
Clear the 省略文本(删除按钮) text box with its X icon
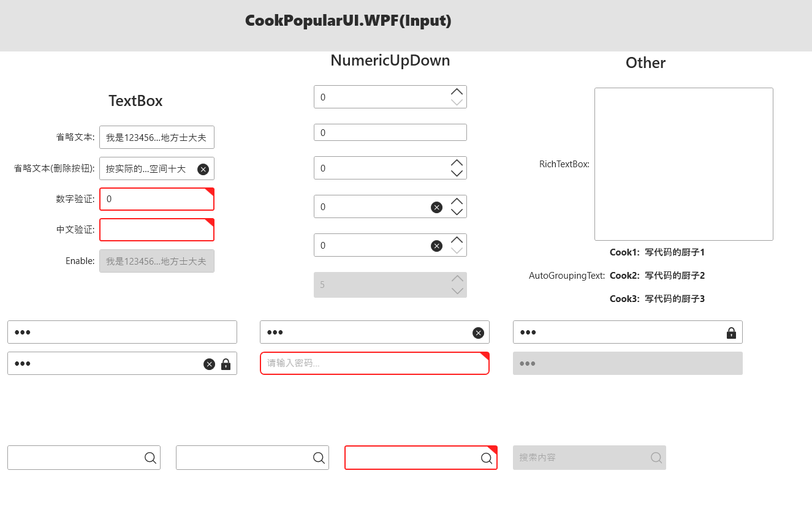pyautogui.click(x=203, y=169)
